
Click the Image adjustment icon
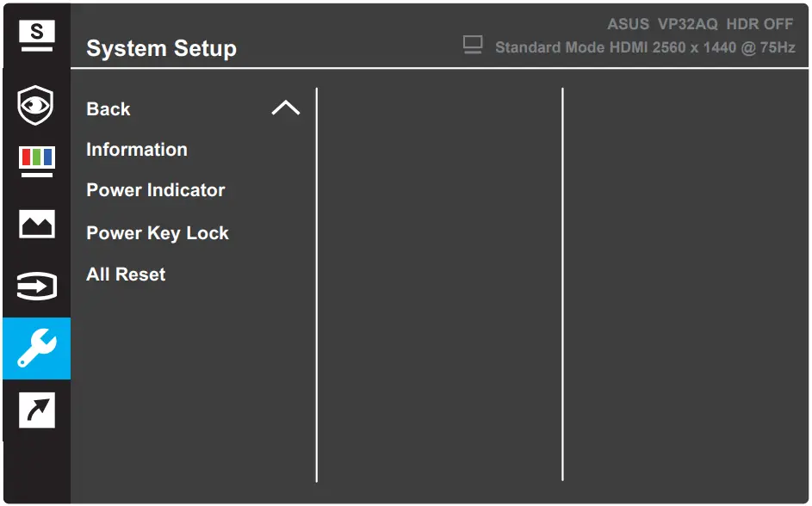click(36, 224)
